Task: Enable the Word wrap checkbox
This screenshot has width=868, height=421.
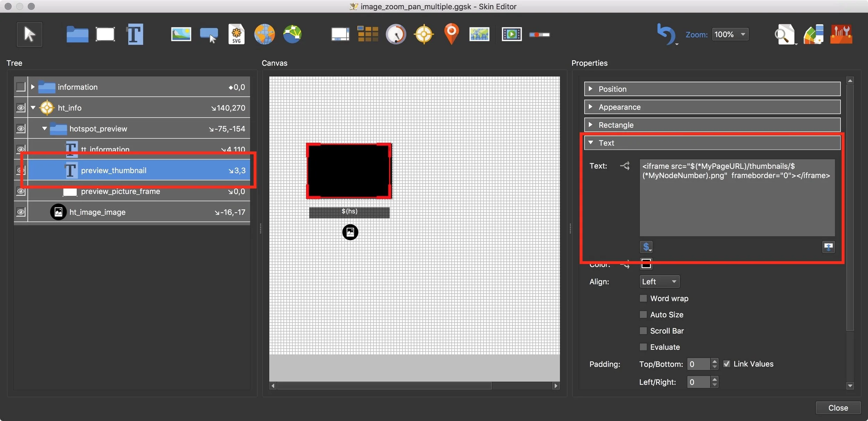Action: tap(643, 298)
